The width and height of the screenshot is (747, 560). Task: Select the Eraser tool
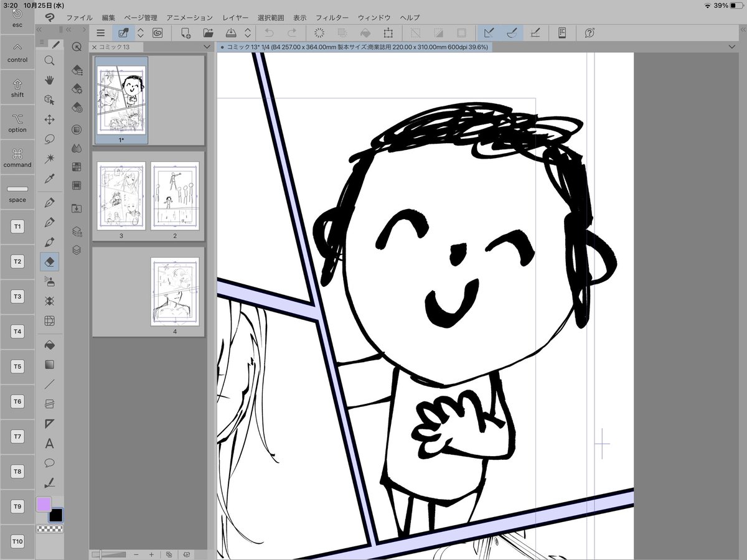click(49, 262)
